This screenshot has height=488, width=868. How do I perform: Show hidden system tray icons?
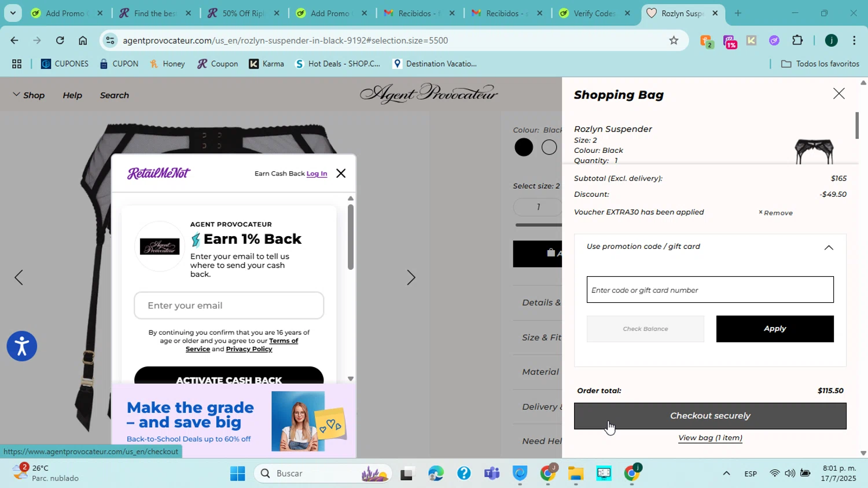point(726,474)
